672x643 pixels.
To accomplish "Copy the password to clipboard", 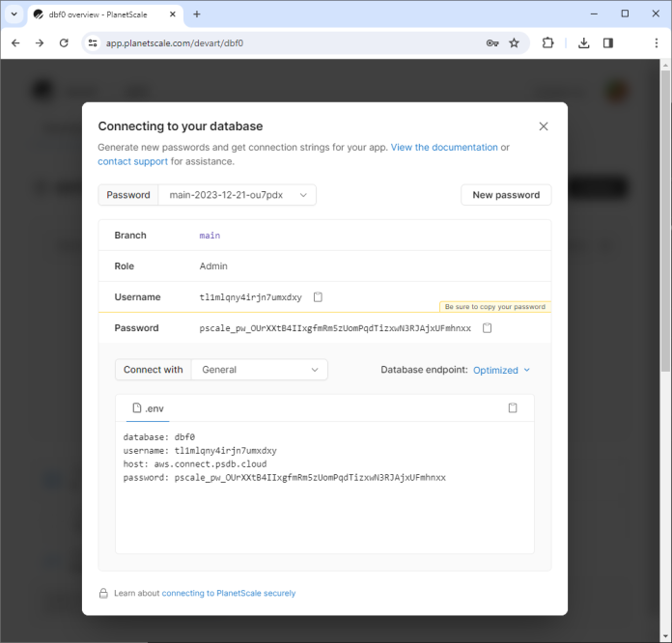I will pos(488,328).
